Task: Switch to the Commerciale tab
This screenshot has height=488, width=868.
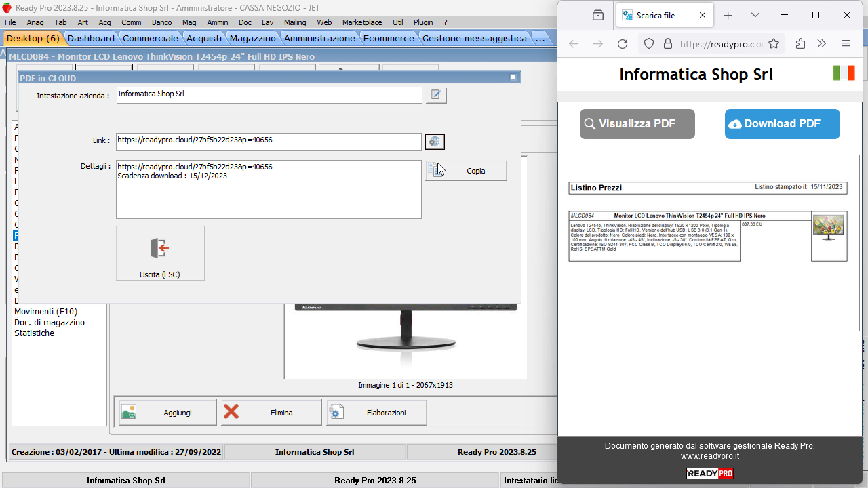Action: click(151, 39)
